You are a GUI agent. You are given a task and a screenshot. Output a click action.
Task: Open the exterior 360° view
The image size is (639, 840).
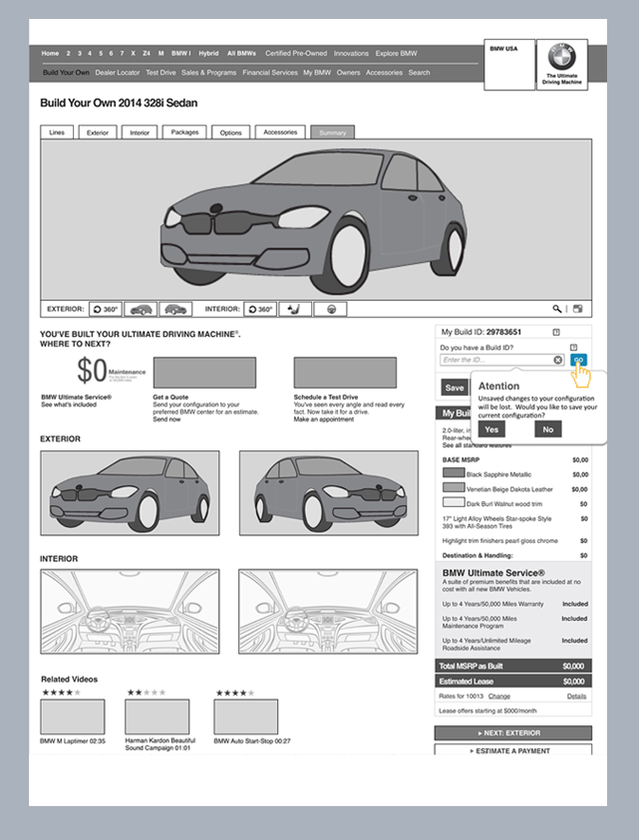coord(106,309)
